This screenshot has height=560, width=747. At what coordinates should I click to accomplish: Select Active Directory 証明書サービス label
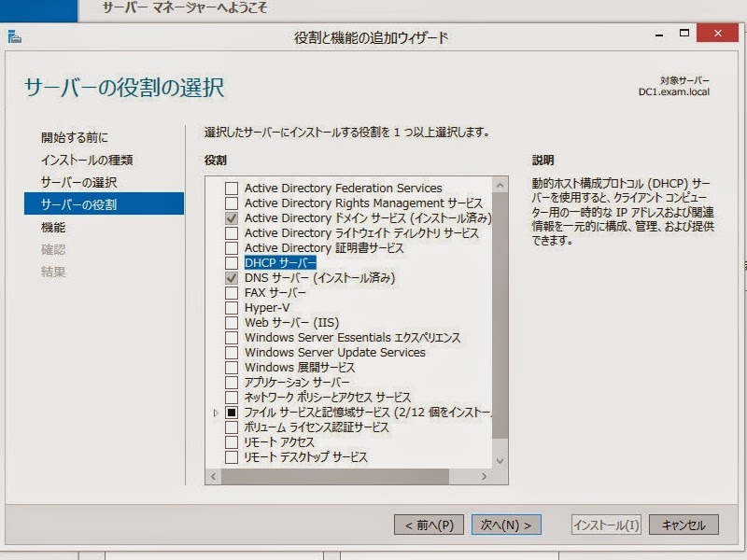(324, 248)
